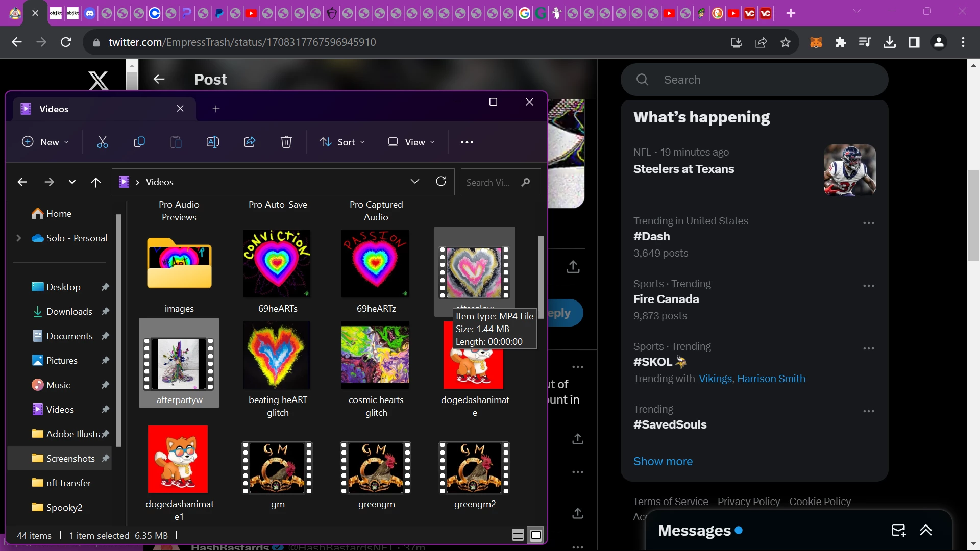
Task: Go up one folder level with Up arrow
Action: [x=96, y=182]
